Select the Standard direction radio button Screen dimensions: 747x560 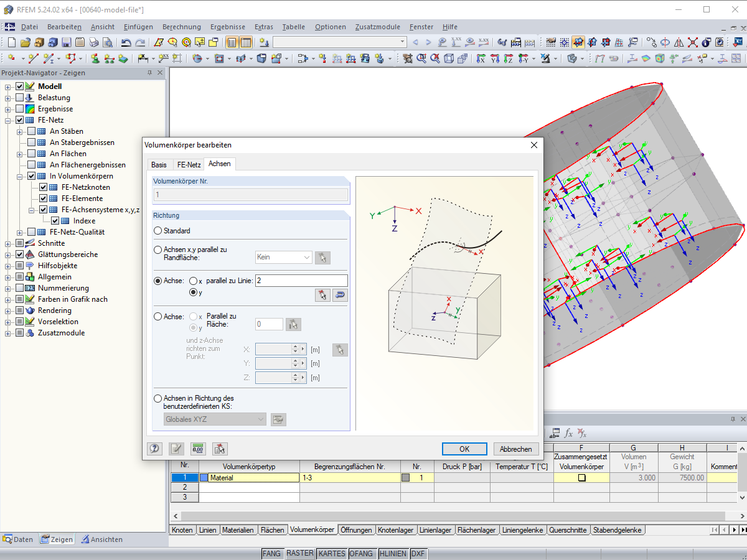pos(158,231)
